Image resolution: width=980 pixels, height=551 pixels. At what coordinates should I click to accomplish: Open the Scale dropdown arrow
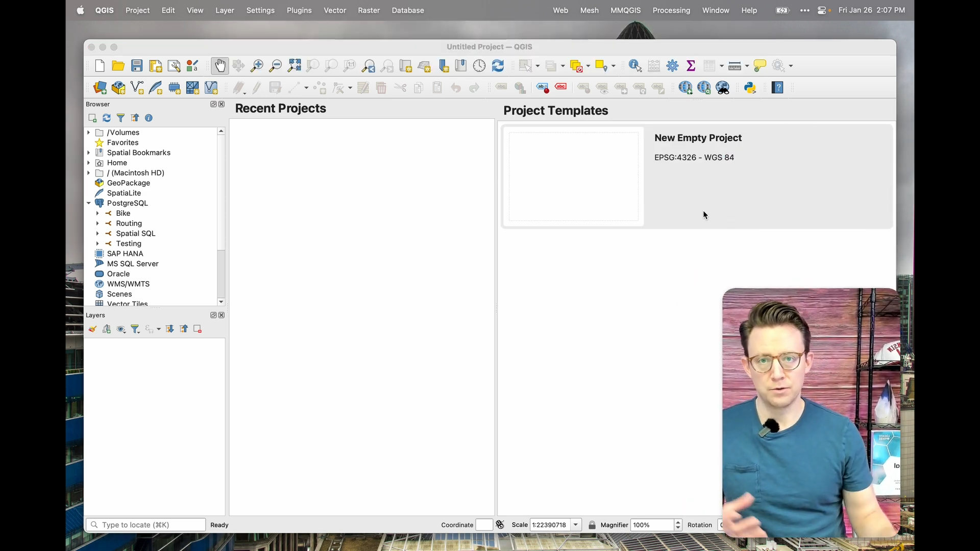pyautogui.click(x=576, y=525)
